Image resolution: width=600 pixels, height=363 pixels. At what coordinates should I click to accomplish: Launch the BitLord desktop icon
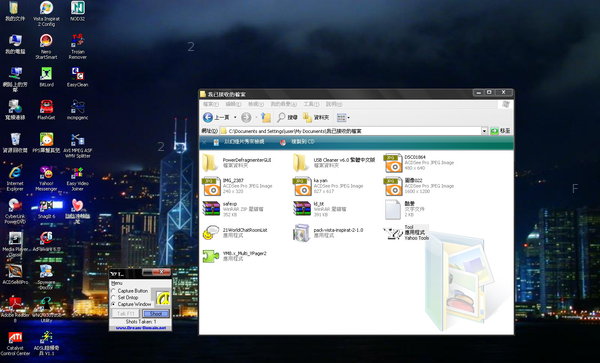[x=46, y=77]
